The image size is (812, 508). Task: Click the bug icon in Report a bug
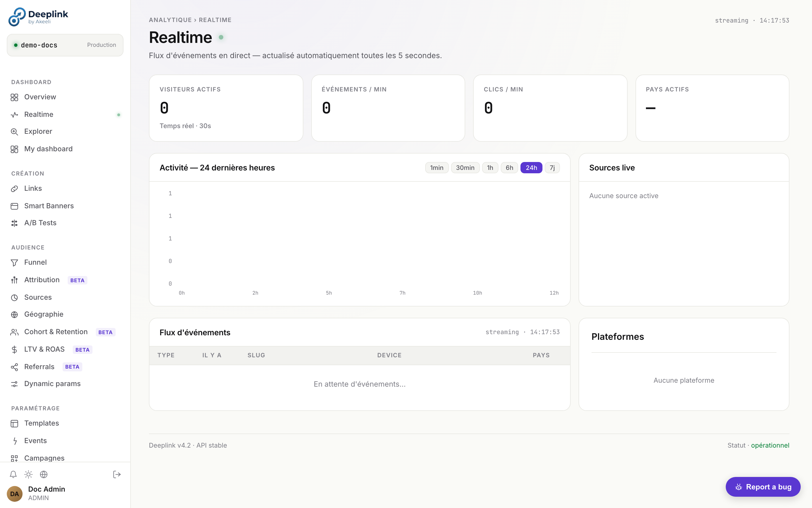[738, 487]
